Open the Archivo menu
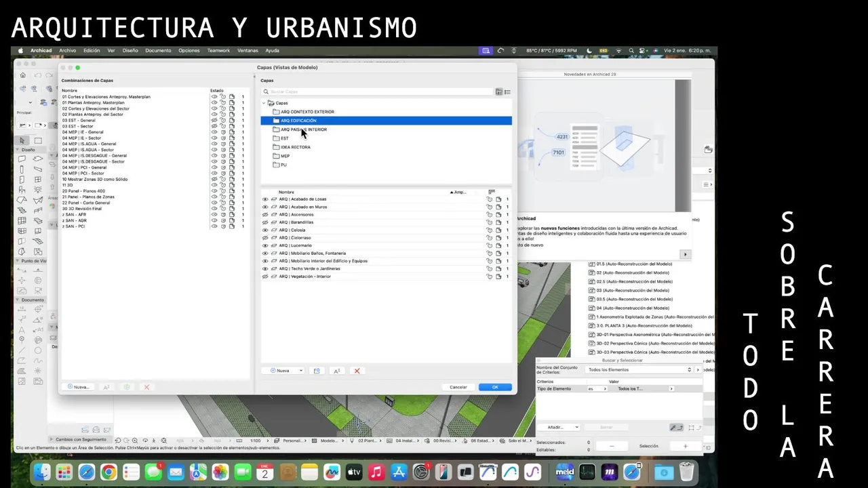This screenshot has width=868, height=488. tap(68, 50)
